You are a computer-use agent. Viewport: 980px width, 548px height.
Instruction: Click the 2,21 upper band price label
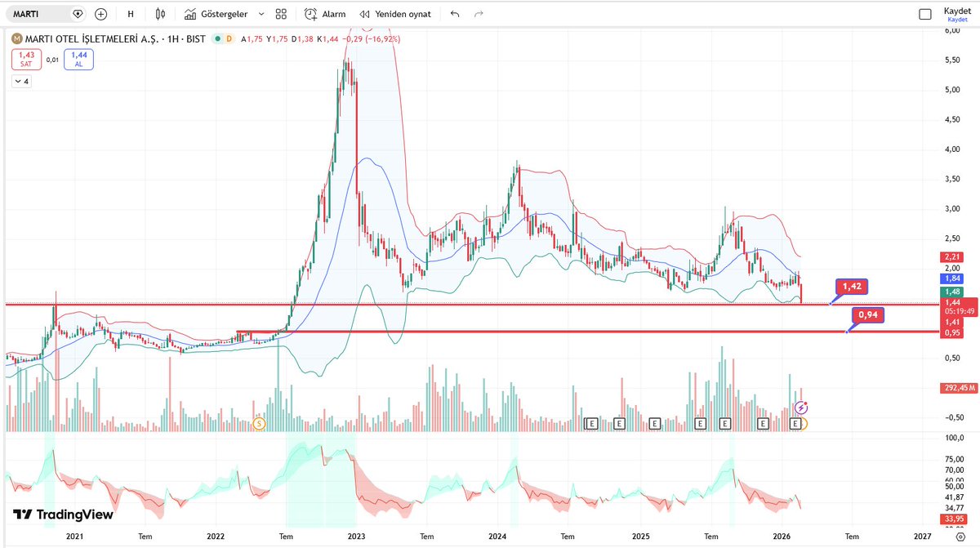click(x=952, y=257)
